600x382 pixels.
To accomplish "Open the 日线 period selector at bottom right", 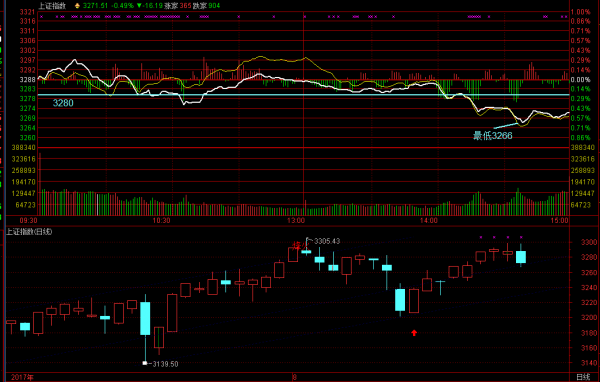I will [x=583, y=377].
